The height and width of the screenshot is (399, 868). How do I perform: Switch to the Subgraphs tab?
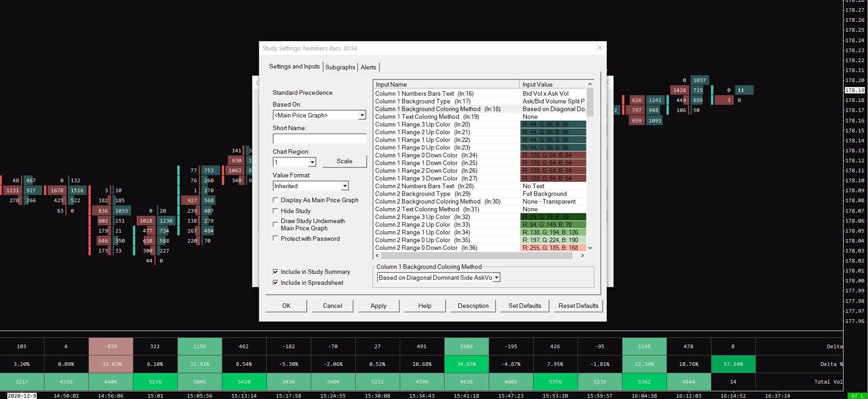tap(340, 67)
